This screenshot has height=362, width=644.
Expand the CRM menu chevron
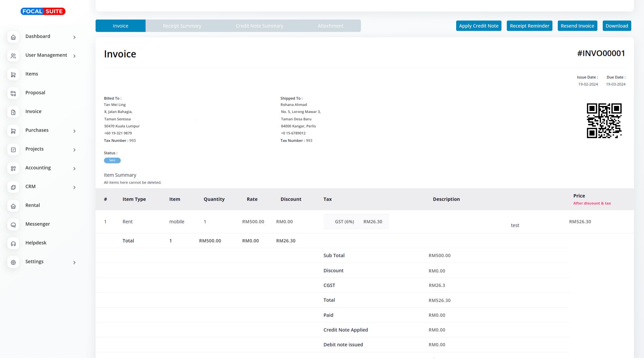(x=74, y=187)
